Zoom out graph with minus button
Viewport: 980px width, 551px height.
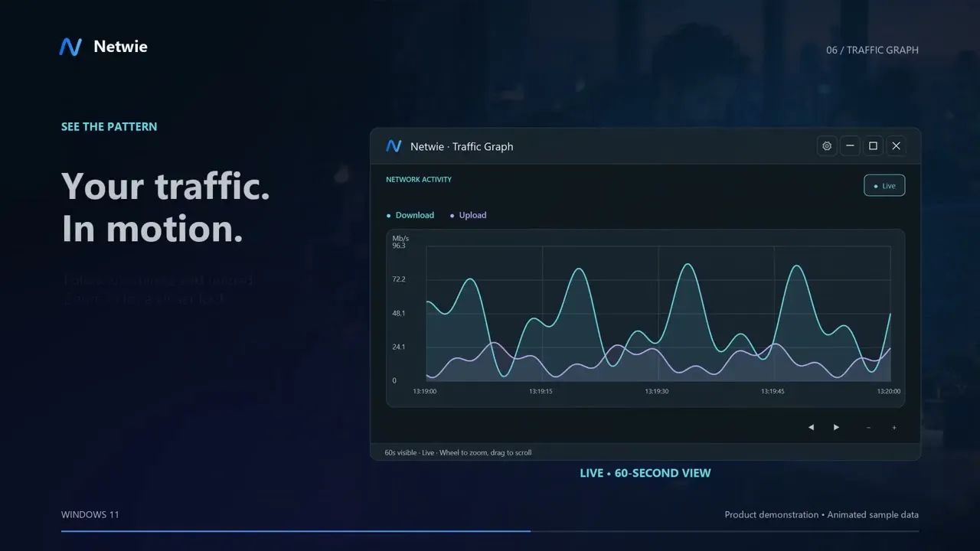click(868, 427)
